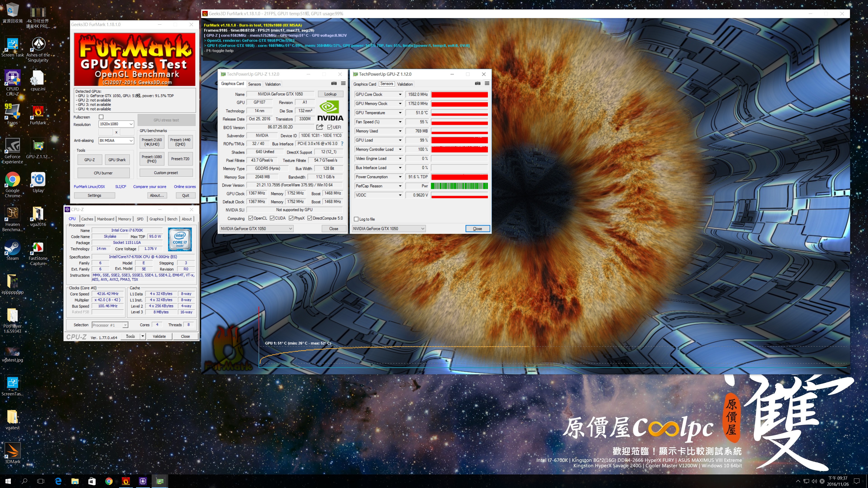The image size is (868, 488).
Task: Toggle OpenCL checkbox in GPU-Z
Action: [250, 218]
